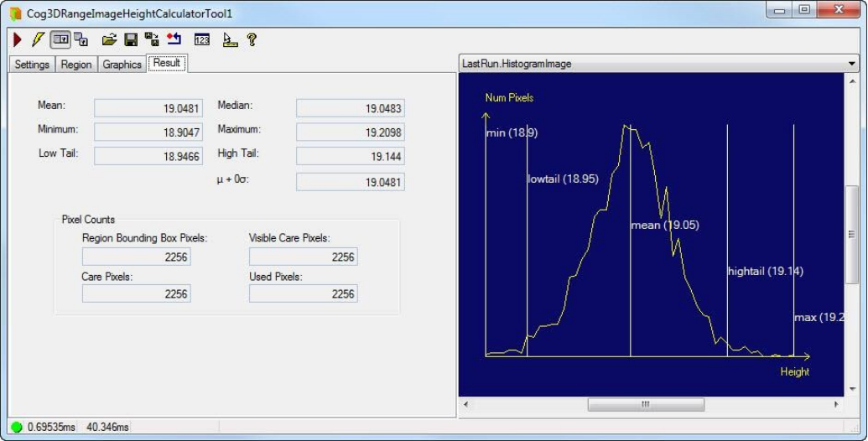Viewport: 868px width, 441px height.
Task: Click the 'Num Pixels' axis label
Action: click(x=509, y=97)
